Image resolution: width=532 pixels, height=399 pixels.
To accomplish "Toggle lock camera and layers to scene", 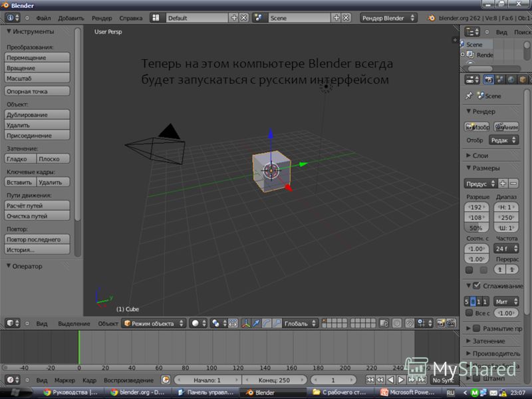I will pos(384,323).
